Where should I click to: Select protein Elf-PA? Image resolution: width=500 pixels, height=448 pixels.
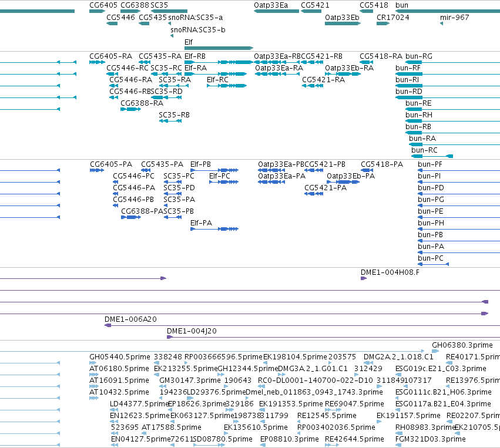coord(214,229)
